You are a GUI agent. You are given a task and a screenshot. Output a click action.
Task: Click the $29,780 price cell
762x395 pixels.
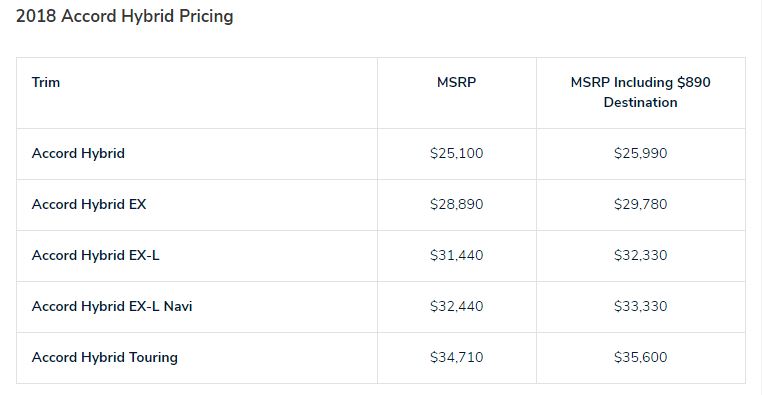tap(641, 205)
